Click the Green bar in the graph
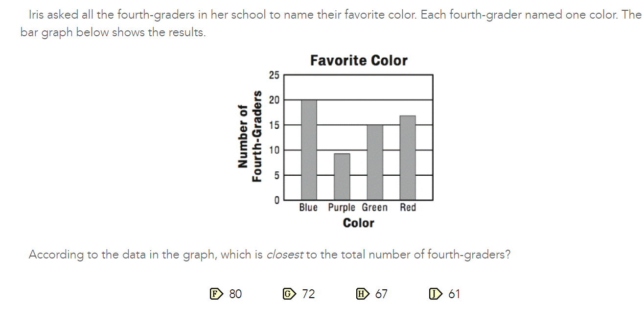The image size is (644, 328). point(375,162)
